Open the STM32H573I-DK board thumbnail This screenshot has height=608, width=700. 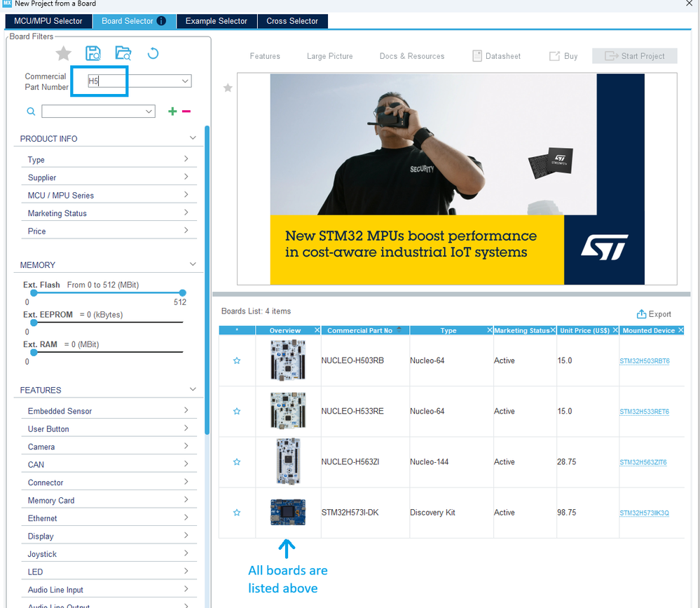288,512
